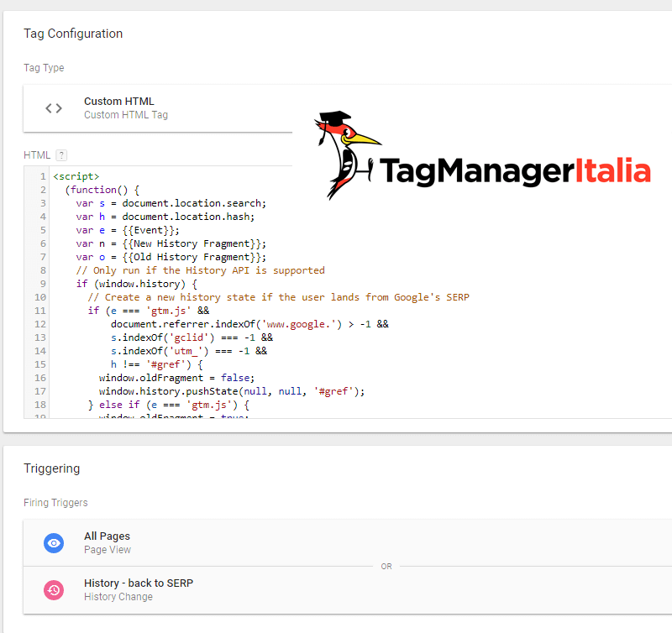
Task: Click the Tag Type label
Action: click(44, 68)
